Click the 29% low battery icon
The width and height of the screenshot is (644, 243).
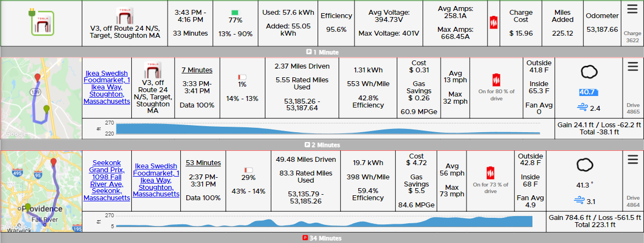(x=248, y=169)
